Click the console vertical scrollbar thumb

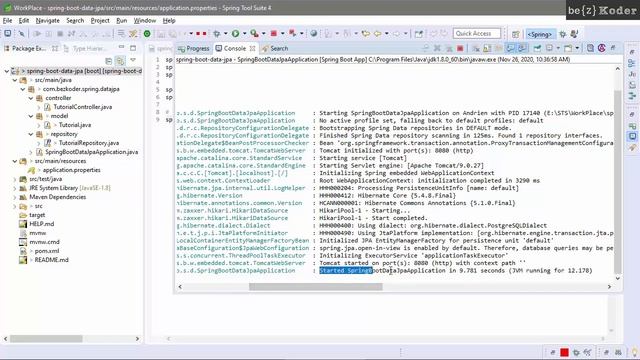click(x=618, y=182)
